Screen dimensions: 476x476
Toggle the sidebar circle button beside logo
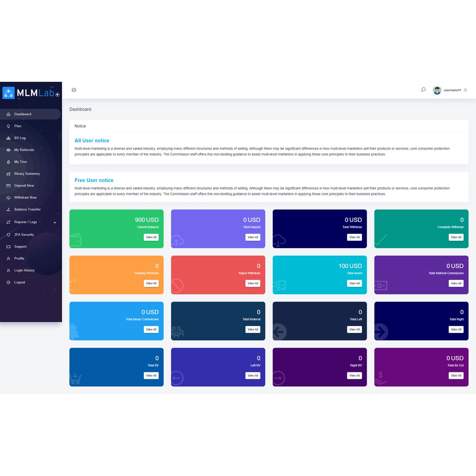[58, 94]
